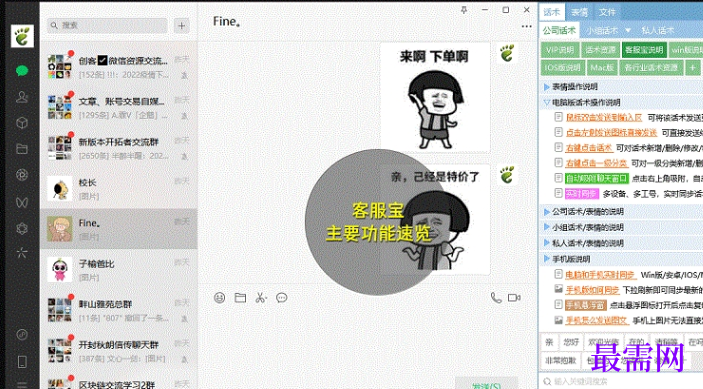This screenshot has width=703, height=389.
Task: Start a video call with the camera icon
Action: (514, 298)
